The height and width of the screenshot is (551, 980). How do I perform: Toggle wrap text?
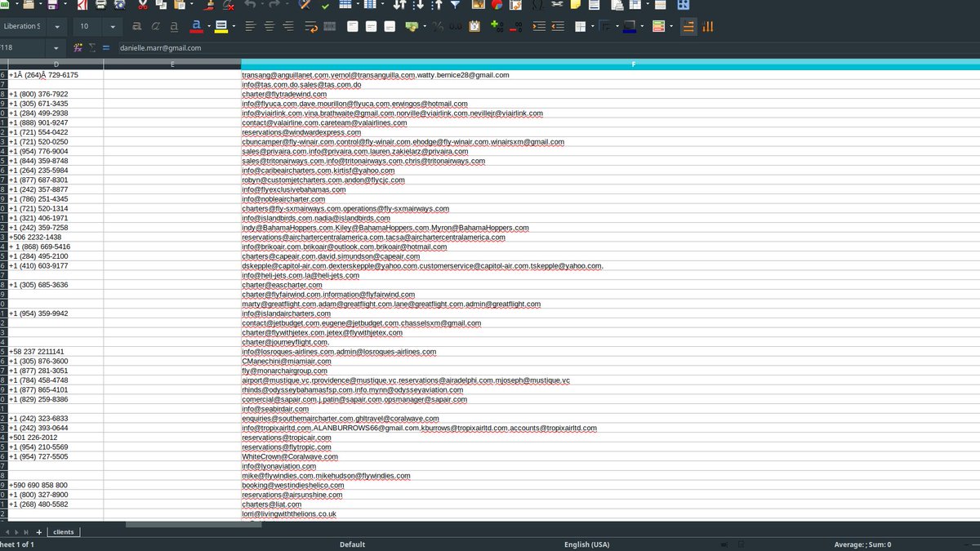coord(310,26)
